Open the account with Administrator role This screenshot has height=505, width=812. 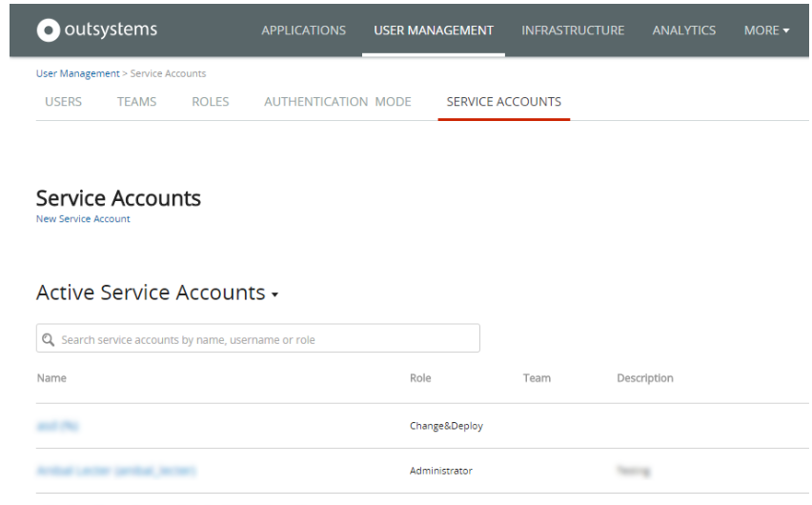(116, 471)
